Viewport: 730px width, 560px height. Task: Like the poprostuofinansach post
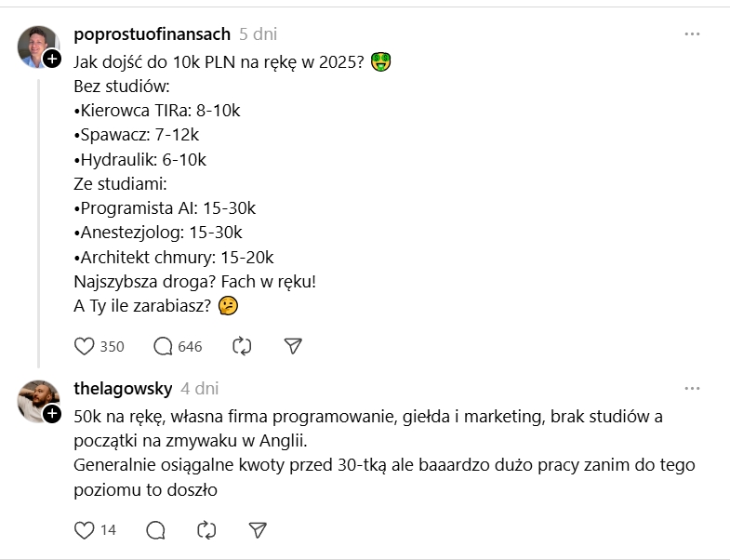click(x=85, y=346)
